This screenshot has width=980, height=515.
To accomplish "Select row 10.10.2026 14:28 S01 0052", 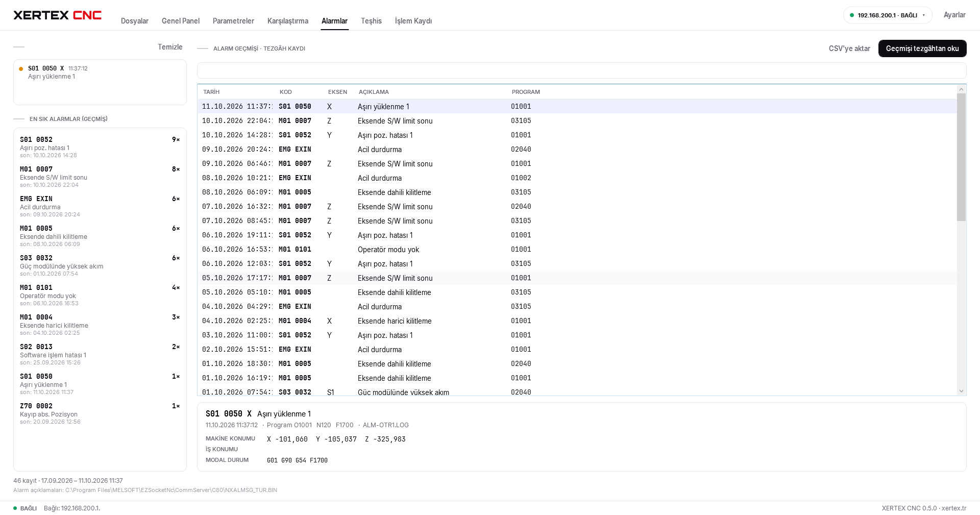I will (577, 135).
